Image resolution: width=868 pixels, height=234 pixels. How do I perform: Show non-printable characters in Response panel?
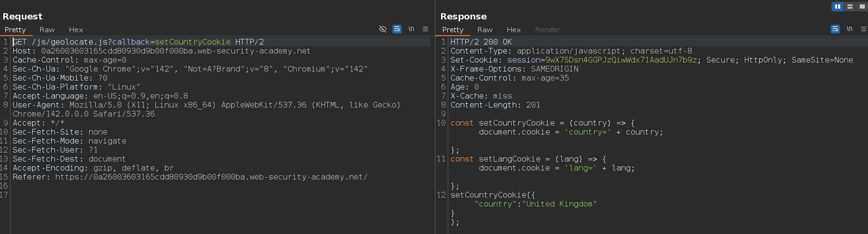[x=850, y=29]
